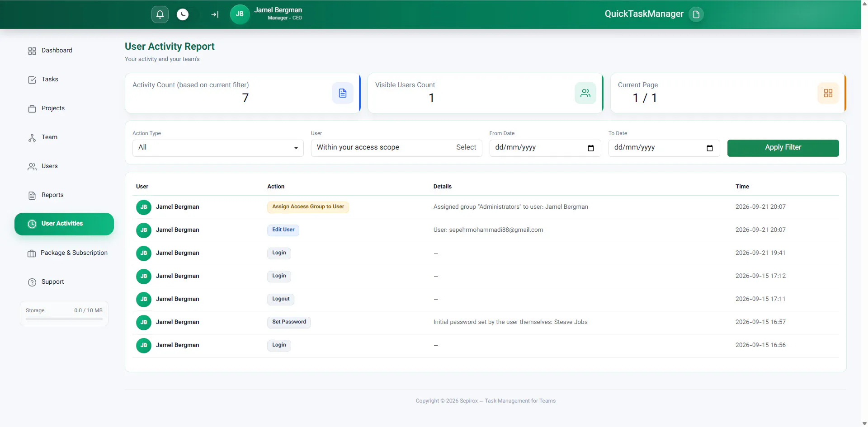The height and width of the screenshot is (427, 868).
Task: Click the Time column header
Action: click(742, 187)
